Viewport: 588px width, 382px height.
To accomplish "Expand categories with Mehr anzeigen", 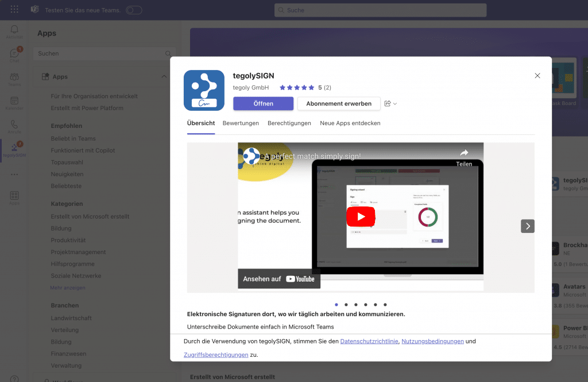I will [x=68, y=287].
